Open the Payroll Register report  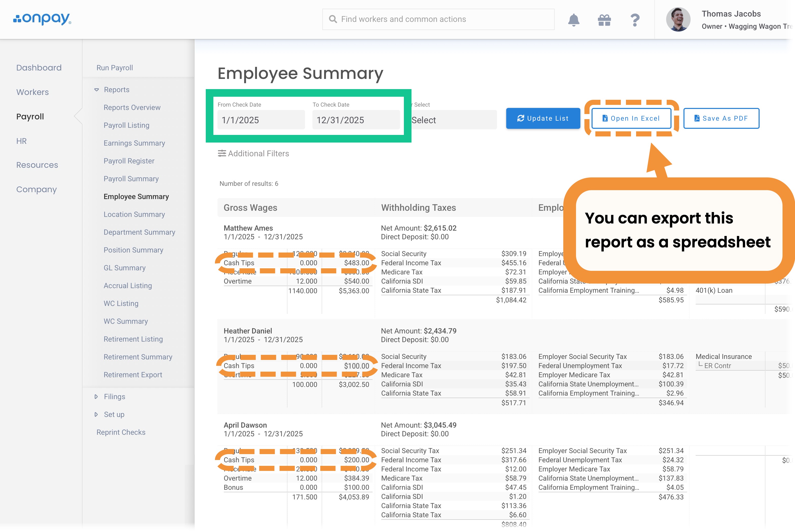coord(129,161)
